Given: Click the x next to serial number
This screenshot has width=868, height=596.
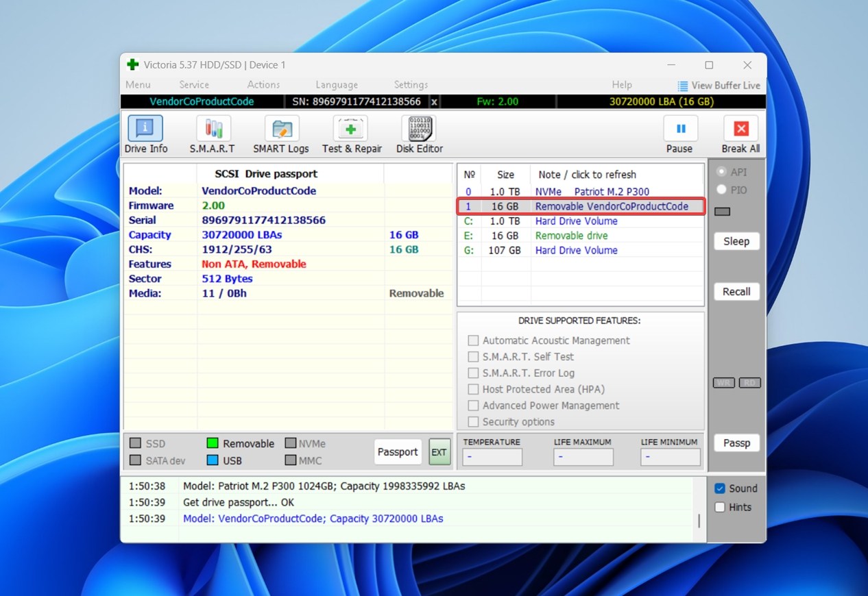Looking at the screenshot, I should pos(434,102).
